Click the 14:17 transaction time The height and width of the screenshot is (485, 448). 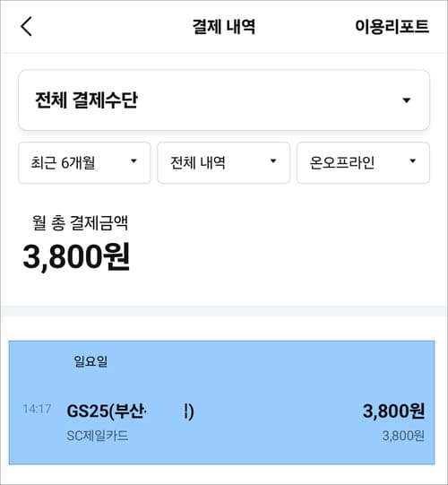(x=37, y=409)
